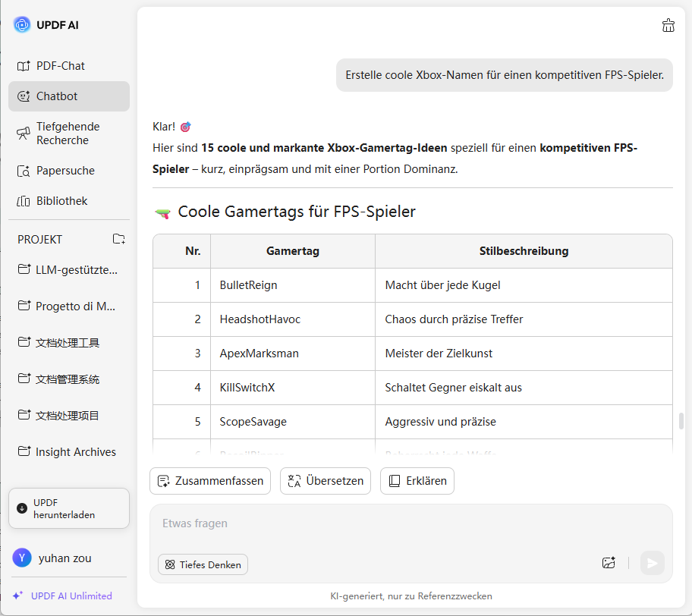Click the image upload icon in input box

tap(608, 563)
